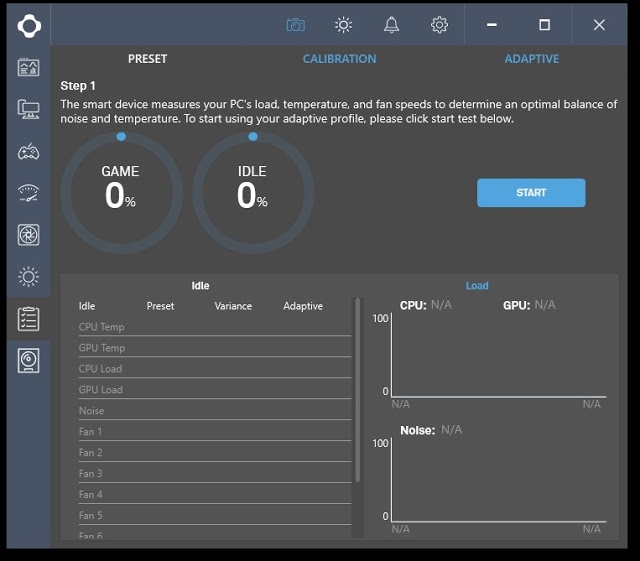Click the IDLE 0% progress dial

tap(253, 192)
